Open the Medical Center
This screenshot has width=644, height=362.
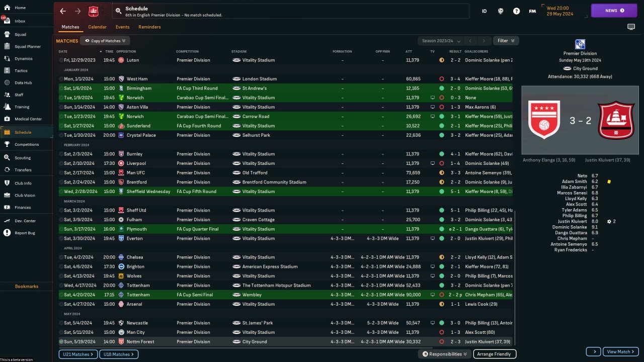28,119
